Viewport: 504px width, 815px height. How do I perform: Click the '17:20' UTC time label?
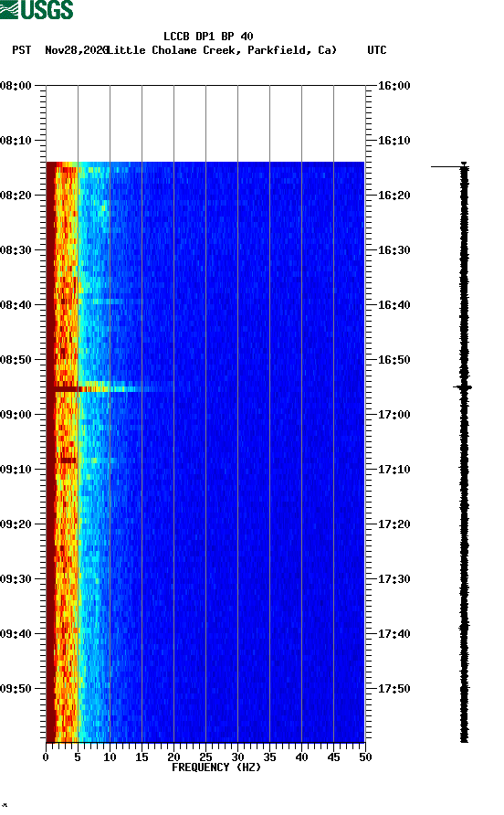(x=394, y=524)
